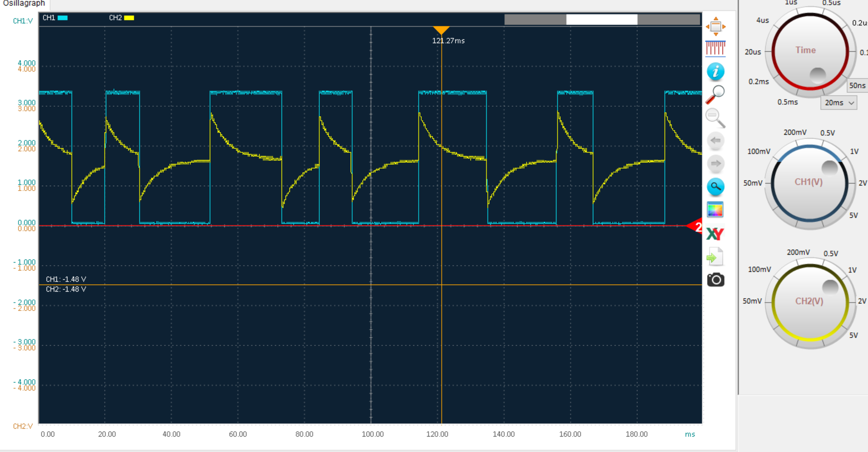Select 200mV on CH1 knob
The image size is (868, 452).
pos(795,132)
